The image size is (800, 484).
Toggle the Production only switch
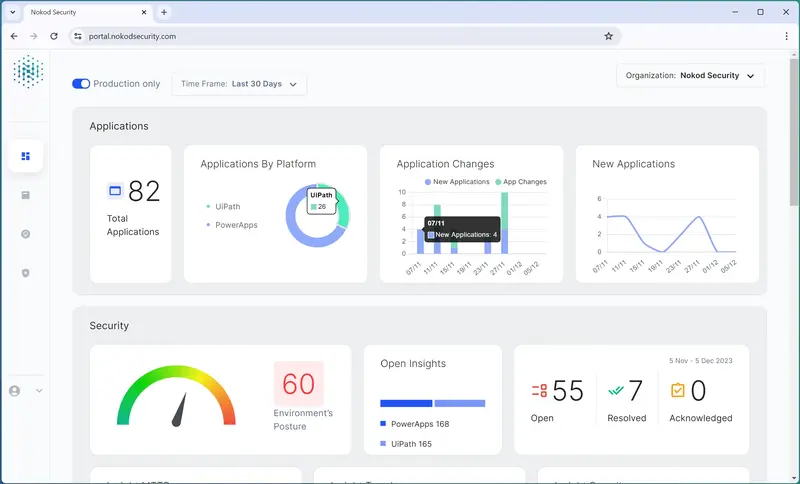pos(81,84)
